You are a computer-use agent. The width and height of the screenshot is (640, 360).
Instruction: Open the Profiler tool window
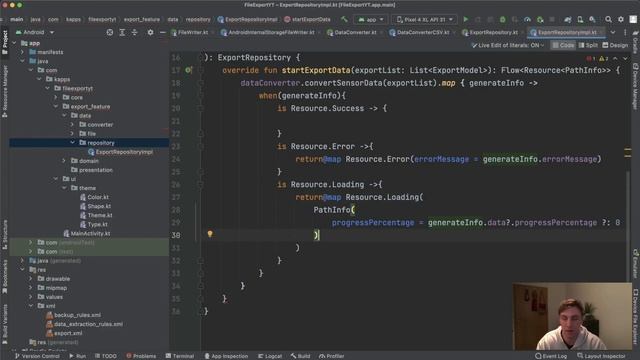[331, 356]
